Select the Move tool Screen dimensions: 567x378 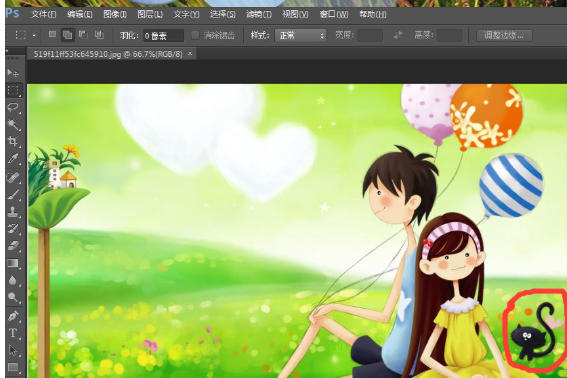13,73
